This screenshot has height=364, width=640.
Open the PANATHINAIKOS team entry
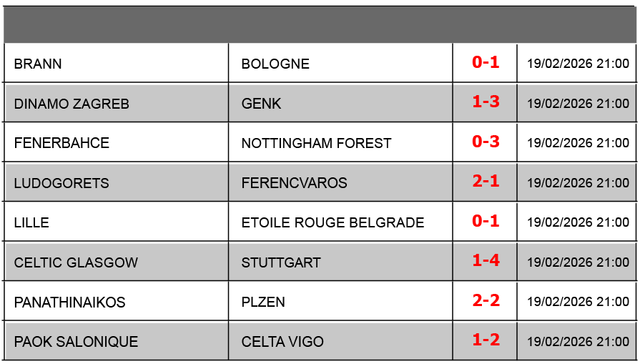point(69,302)
